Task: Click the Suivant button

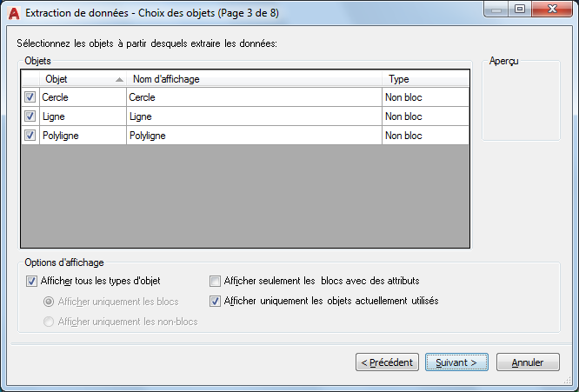Action: (x=456, y=362)
